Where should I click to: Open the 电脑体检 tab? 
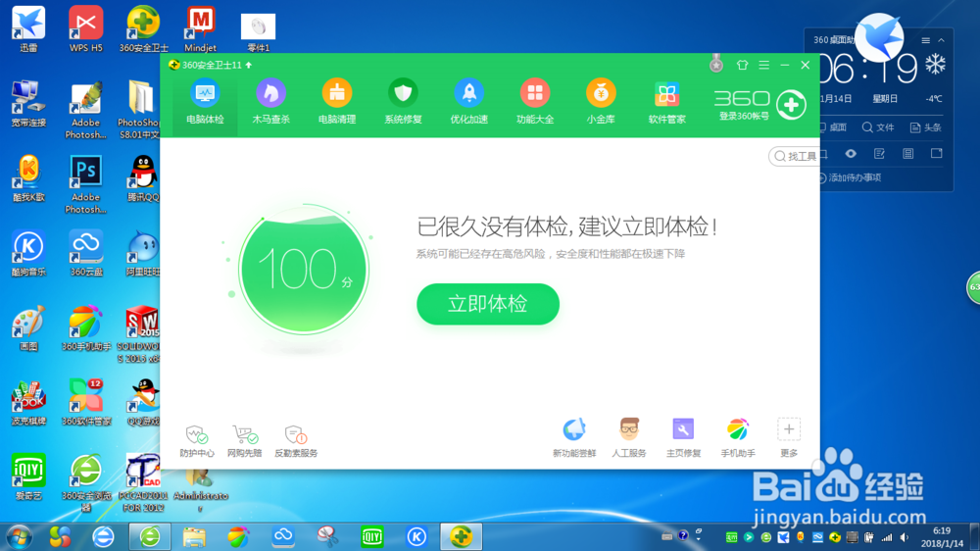205,103
